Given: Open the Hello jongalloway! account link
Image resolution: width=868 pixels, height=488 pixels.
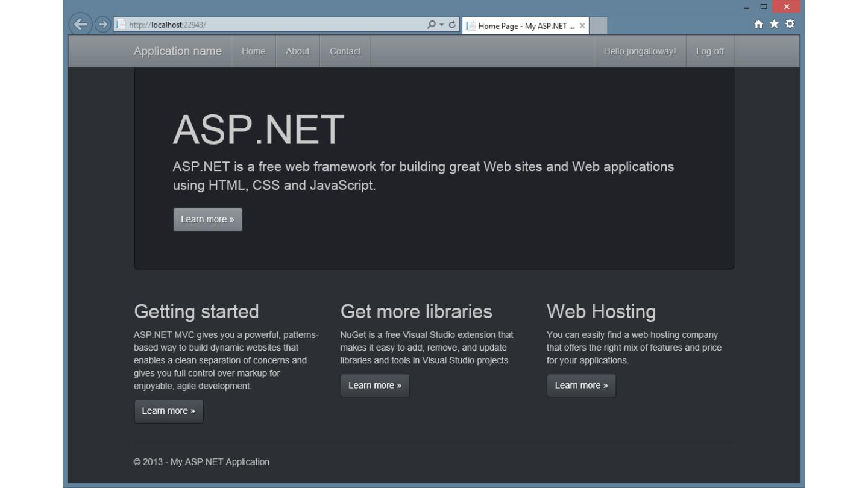Looking at the screenshot, I should point(640,51).
